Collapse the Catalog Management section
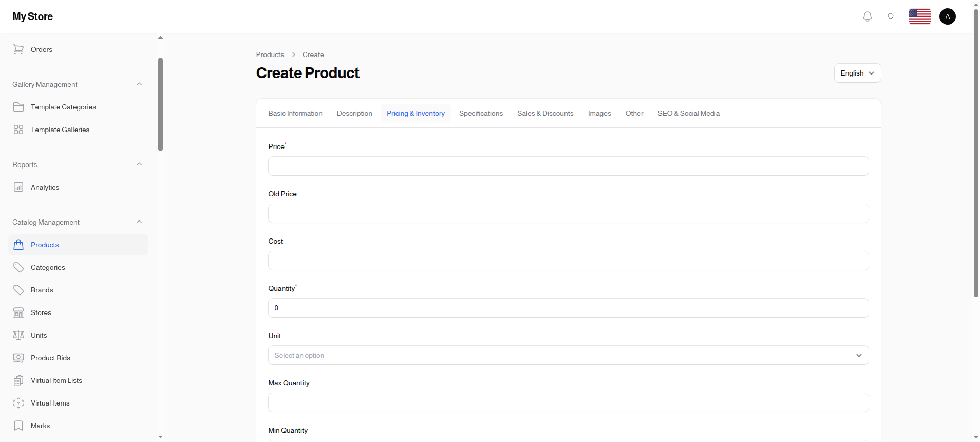This screenshot has width=980, height=442. [139, 222]
